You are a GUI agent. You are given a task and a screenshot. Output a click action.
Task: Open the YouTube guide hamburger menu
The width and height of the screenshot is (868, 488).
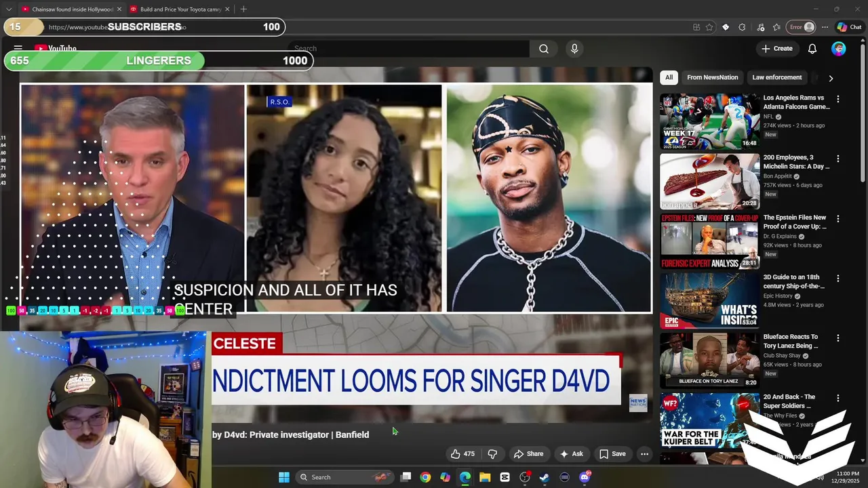(x=18, y=49)
